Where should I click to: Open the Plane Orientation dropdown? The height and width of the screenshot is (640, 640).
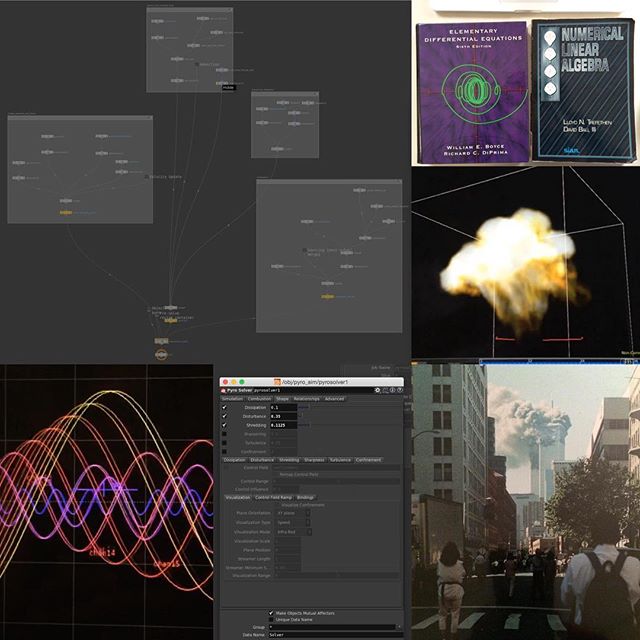[307, 512]
